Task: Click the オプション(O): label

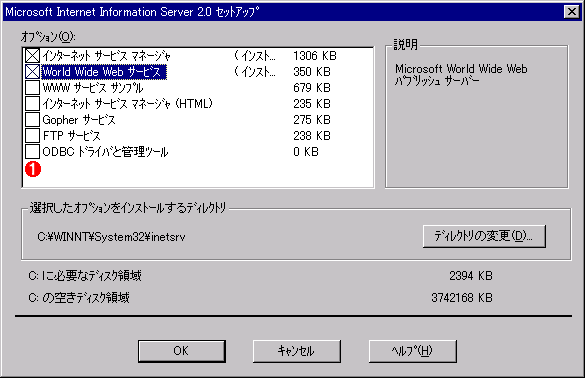Action: [49, 37]
